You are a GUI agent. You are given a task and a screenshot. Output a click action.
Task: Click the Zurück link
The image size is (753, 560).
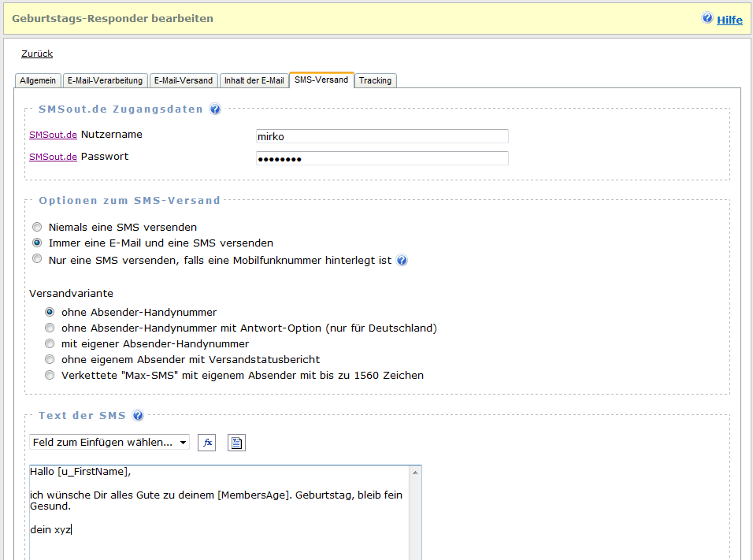point(37,54)
